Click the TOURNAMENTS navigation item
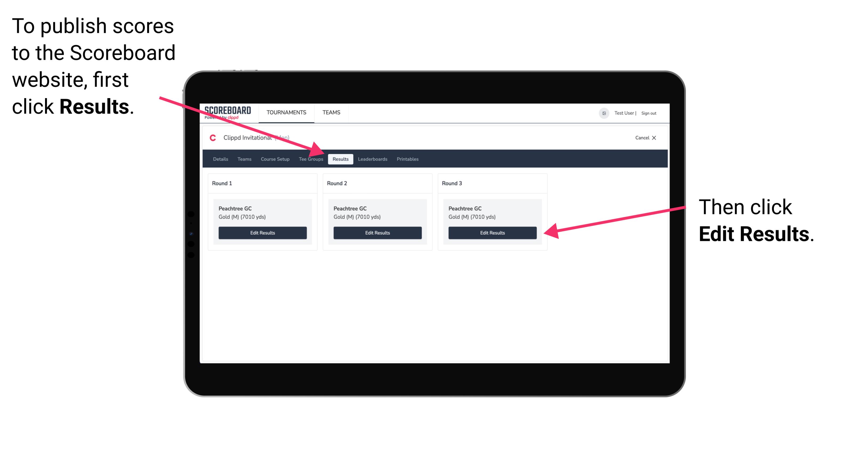Screen dimensions: 868x467 (x=285, y=112)
